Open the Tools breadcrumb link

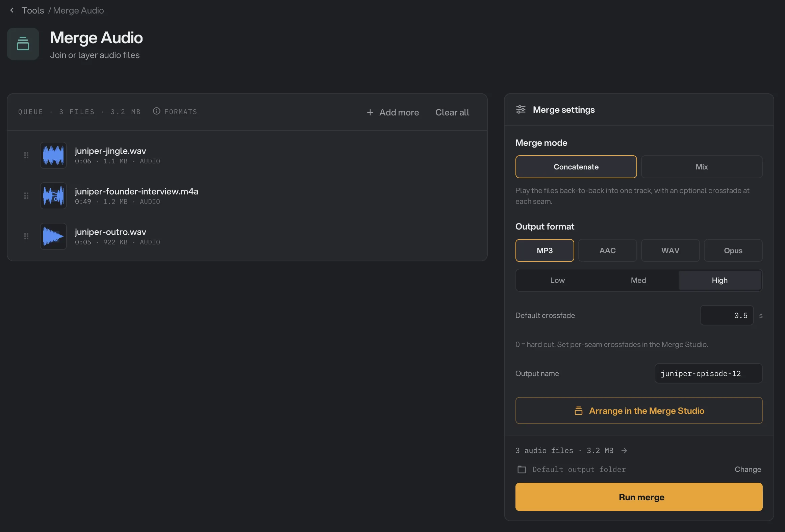click(x=33, y=10)
